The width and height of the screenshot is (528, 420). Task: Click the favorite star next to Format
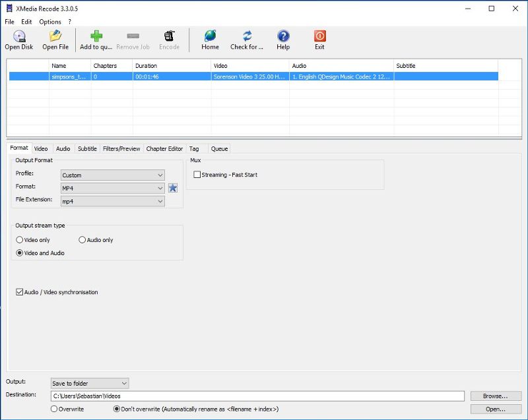(x=173, y=188)
